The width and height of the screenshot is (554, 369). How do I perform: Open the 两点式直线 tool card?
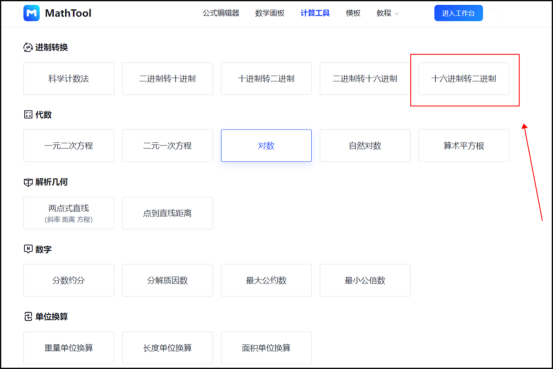[x=69, y=213]
